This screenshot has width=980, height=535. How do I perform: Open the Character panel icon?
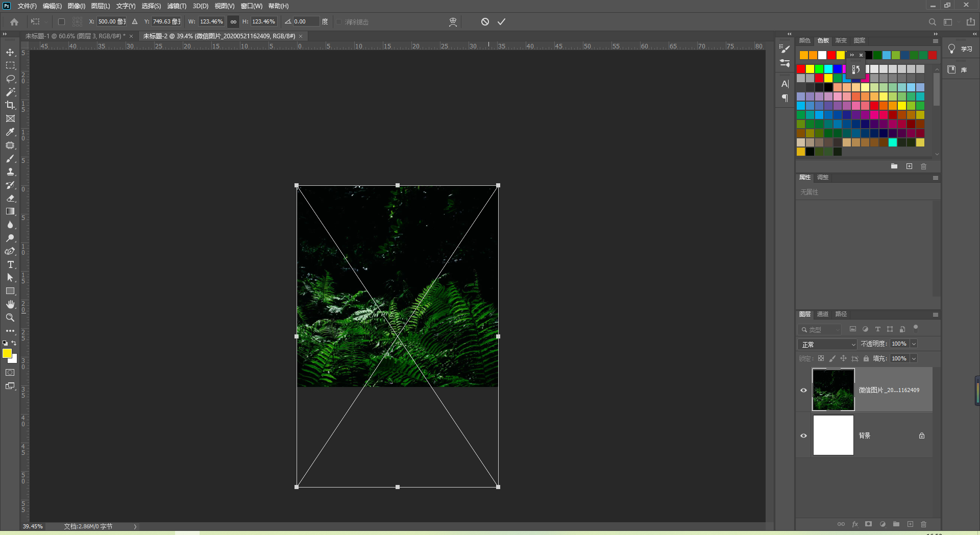[x=785, y=84]
